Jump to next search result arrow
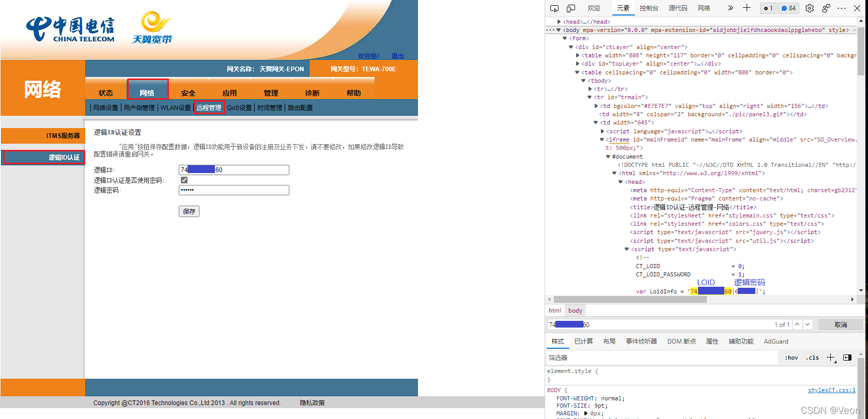The width and height of the screenshot is (868, 419). coord(808,324)
